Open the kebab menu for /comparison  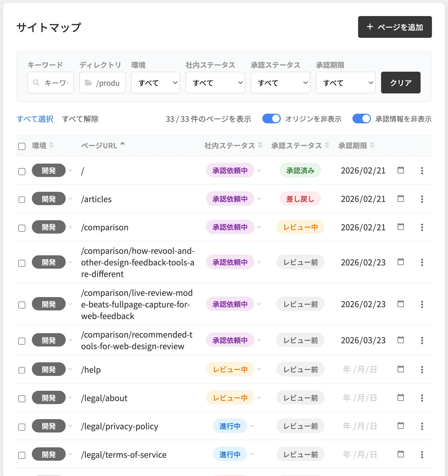coord(422,227)
